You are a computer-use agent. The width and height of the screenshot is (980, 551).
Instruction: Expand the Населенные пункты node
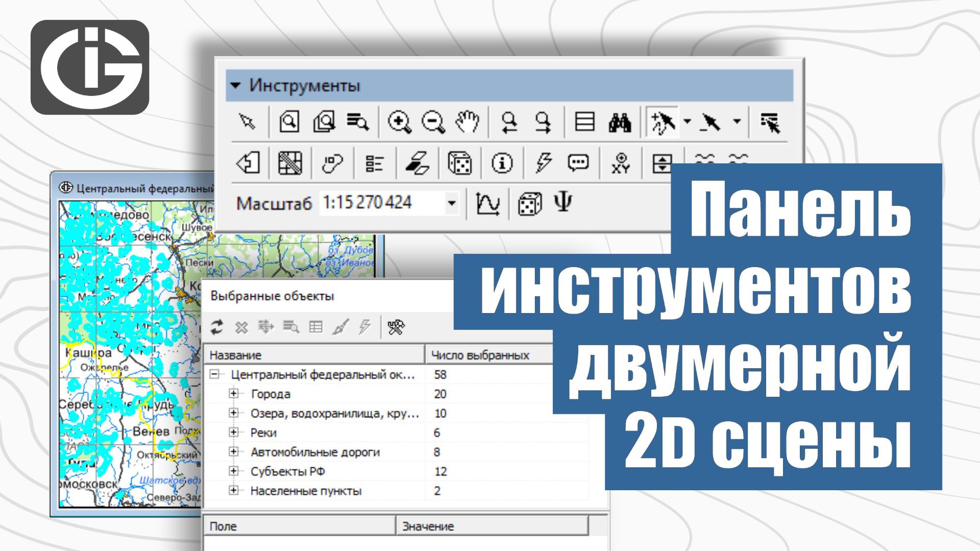click(234, 490)
